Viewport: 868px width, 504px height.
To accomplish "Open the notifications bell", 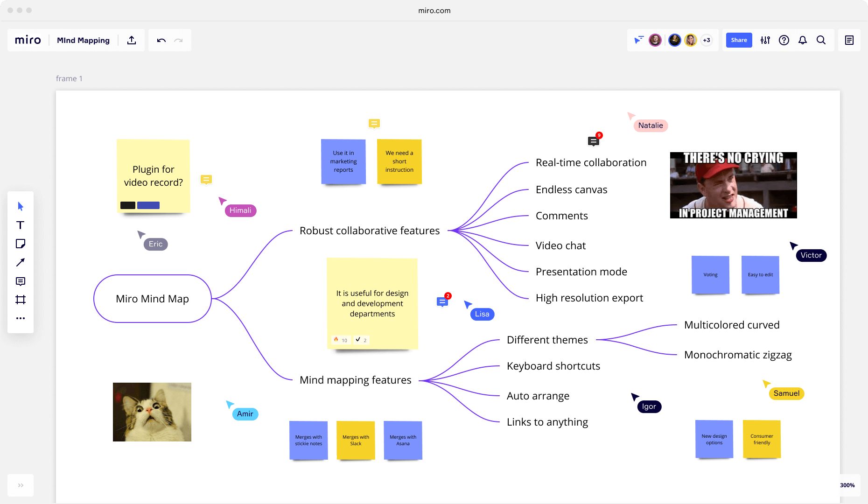I will (803, 40).
